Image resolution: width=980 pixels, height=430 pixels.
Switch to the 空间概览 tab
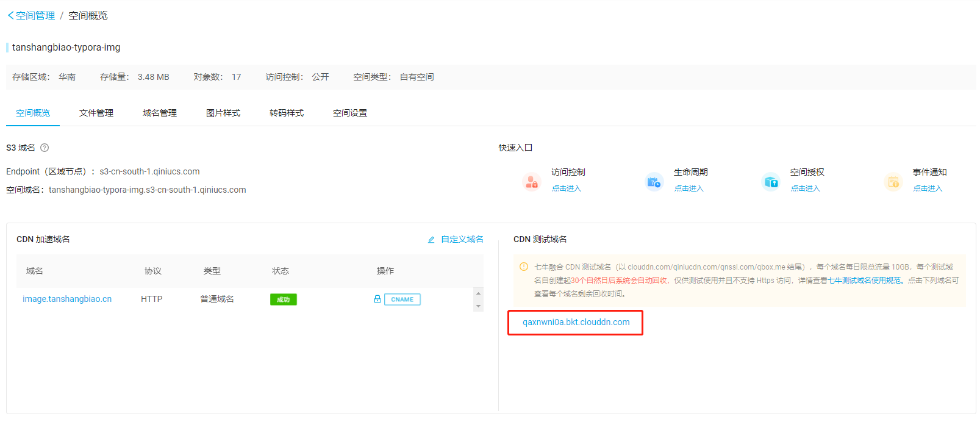pos(33,113)
